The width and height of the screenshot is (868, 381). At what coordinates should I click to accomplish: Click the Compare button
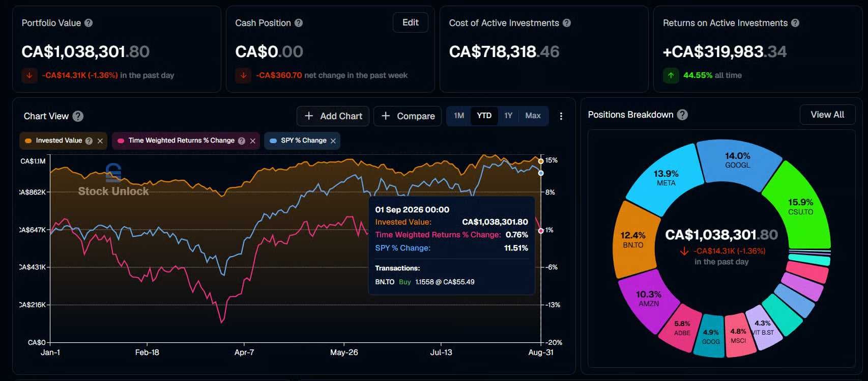click(x=408, y=116)
